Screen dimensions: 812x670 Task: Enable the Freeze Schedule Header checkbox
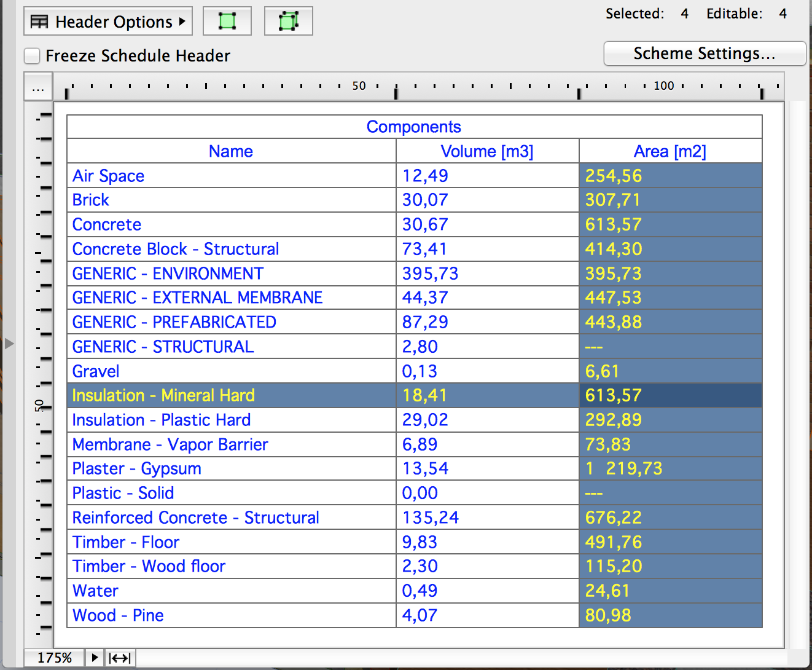[x=33, y=56]
